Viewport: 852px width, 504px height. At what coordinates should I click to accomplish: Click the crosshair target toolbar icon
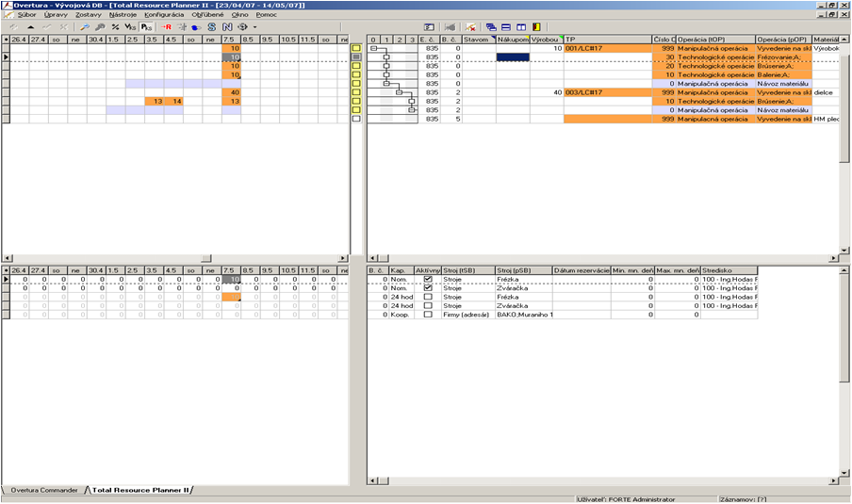(242, 26)
